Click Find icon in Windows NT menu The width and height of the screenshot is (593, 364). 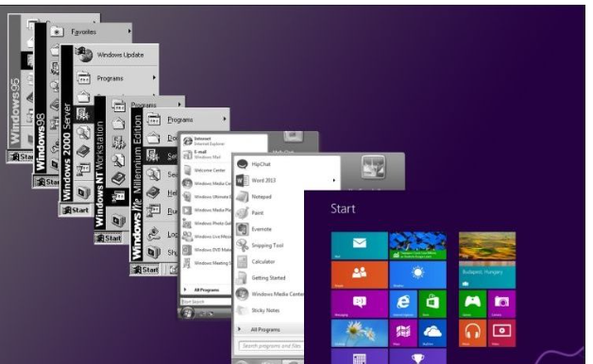click(118, 160)
